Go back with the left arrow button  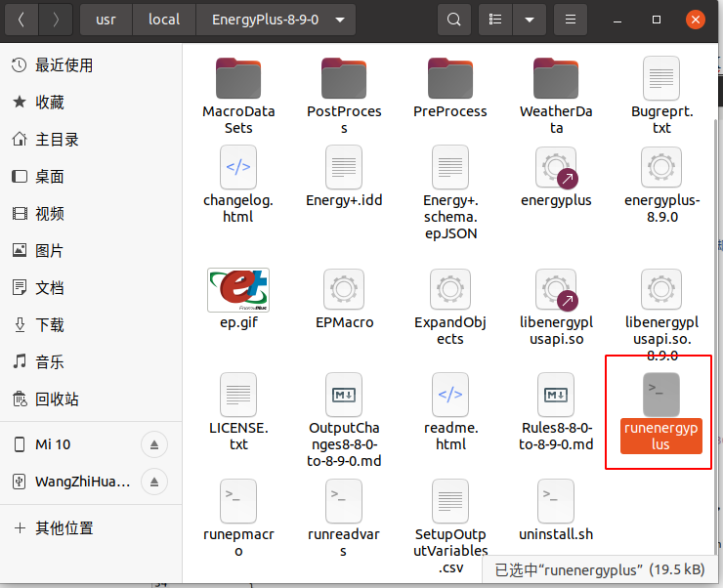click(x=21, y=20)
